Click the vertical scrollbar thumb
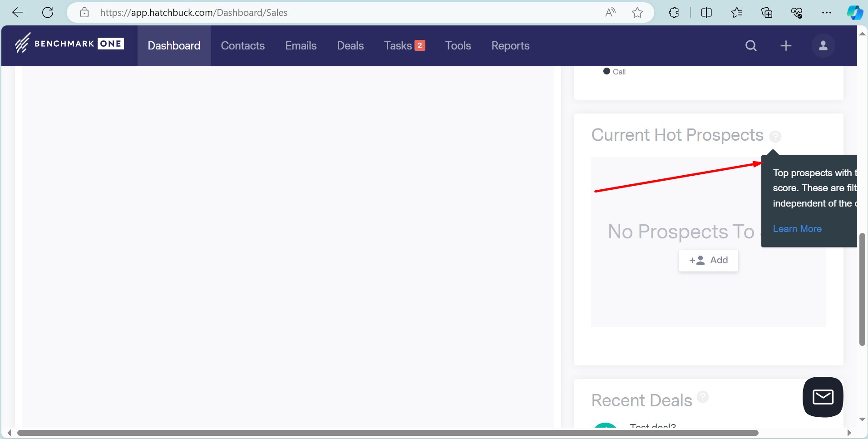This screenshot has width=868, height=439. click(862, 289)
